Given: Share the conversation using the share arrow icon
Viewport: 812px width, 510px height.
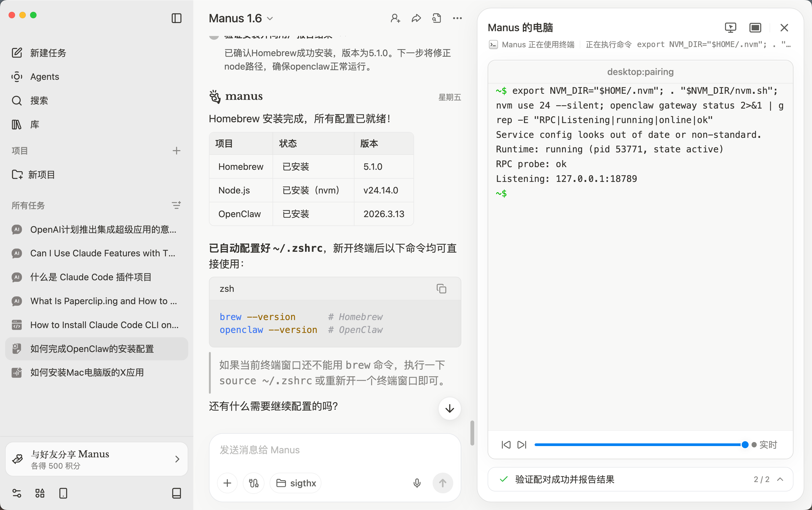Looking at the screenshot, I should pyautogui.click(x=416, y=18).
